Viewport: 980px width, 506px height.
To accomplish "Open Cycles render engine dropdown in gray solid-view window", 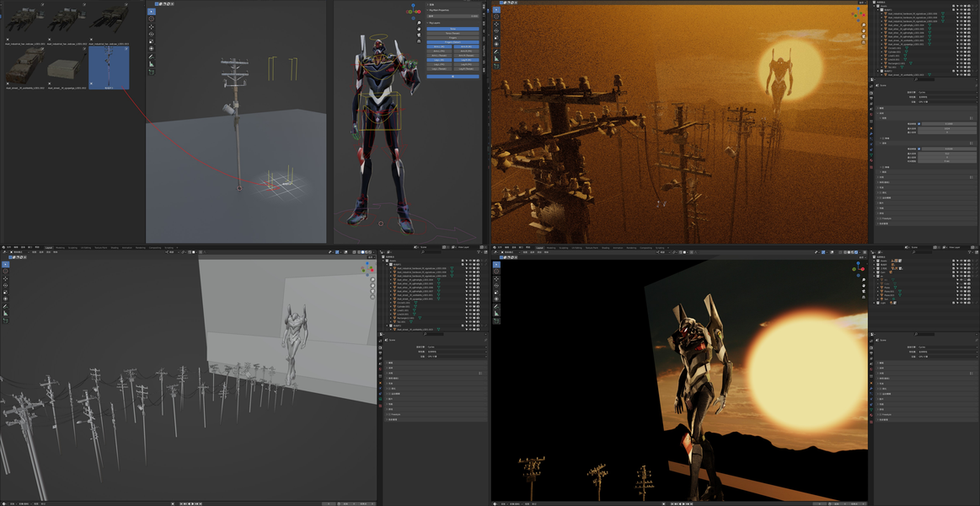I will (457, 347).
